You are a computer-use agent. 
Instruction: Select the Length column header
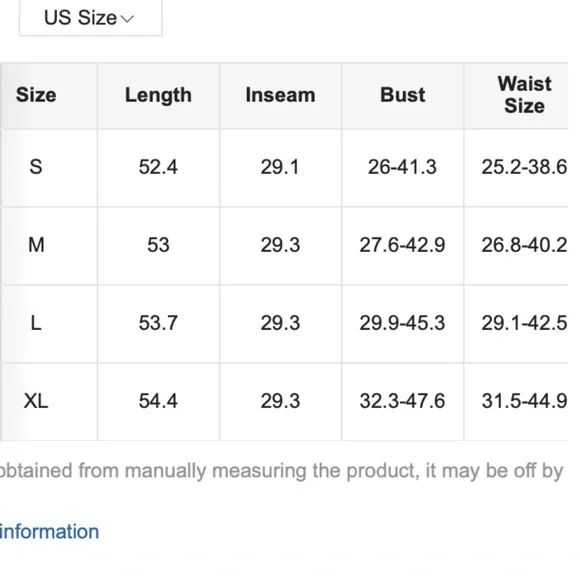[x=158, y=95]
